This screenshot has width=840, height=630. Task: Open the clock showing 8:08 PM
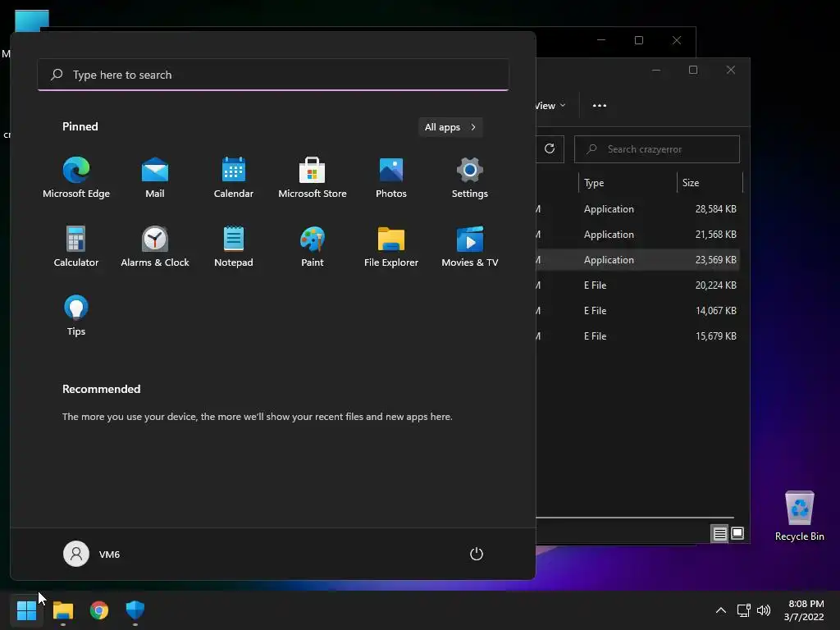tap(804, 610)
